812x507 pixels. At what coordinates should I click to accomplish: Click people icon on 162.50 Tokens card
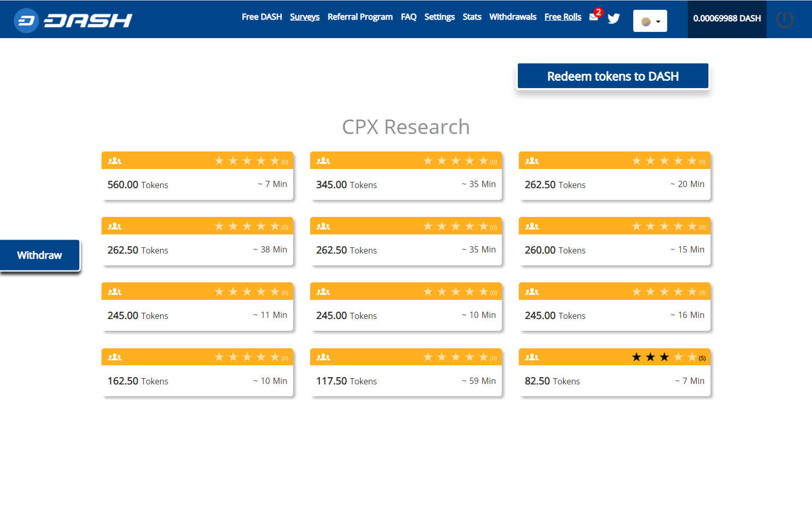tap(114, 357)
